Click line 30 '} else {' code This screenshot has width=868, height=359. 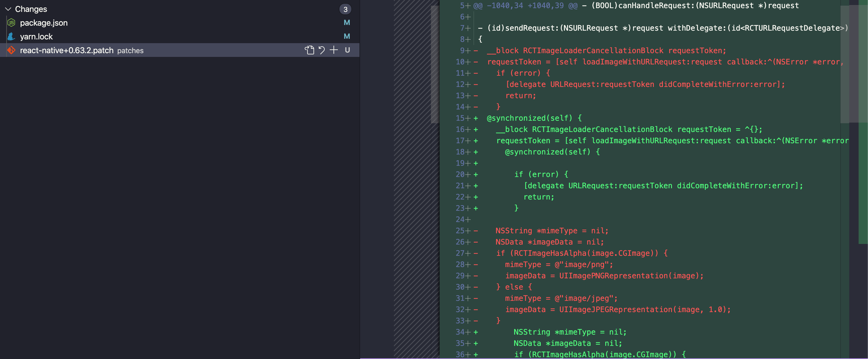pos(514,287)
